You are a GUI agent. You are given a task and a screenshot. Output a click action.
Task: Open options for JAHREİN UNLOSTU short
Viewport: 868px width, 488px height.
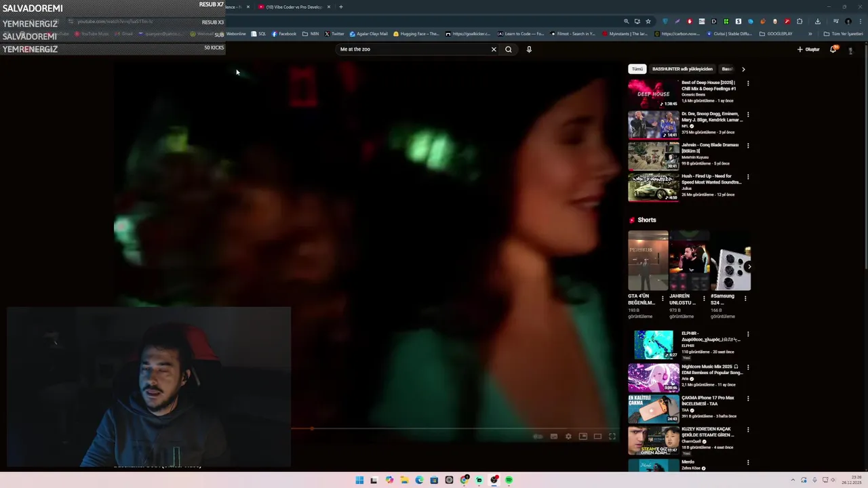click(704, 298)
